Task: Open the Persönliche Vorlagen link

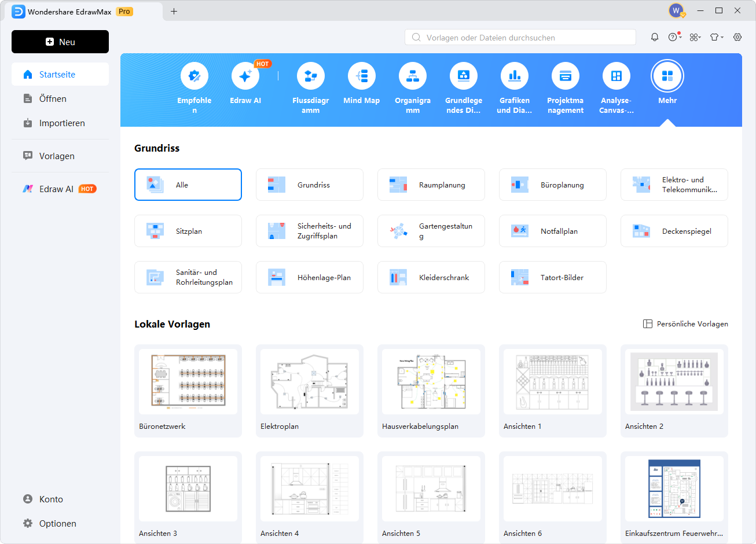Action: click(x=686, y=324)
